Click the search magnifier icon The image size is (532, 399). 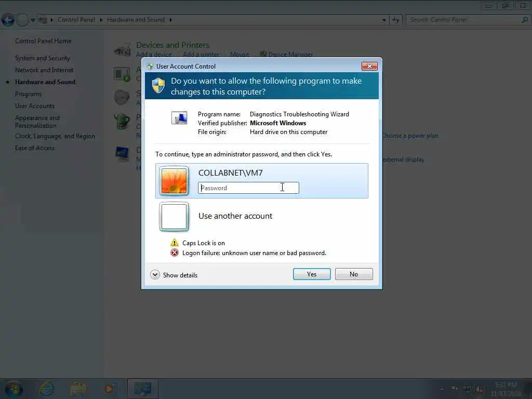(525, 20)
